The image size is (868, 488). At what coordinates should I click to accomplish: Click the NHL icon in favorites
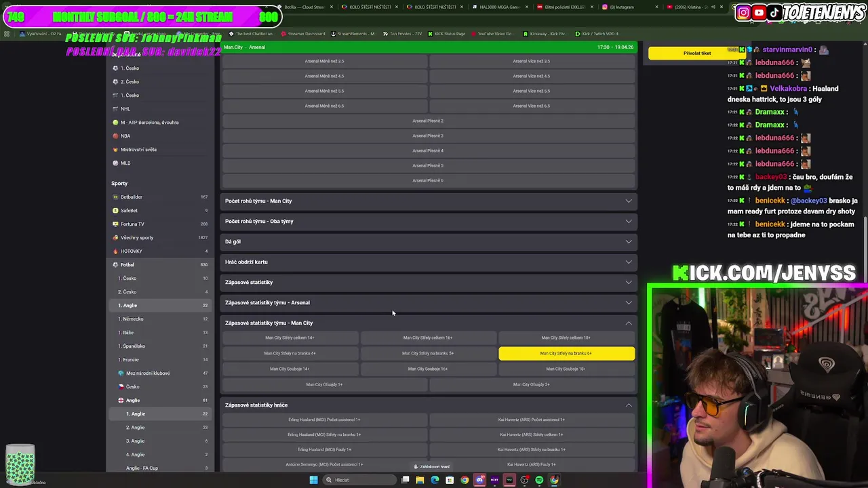coord(115,108)
